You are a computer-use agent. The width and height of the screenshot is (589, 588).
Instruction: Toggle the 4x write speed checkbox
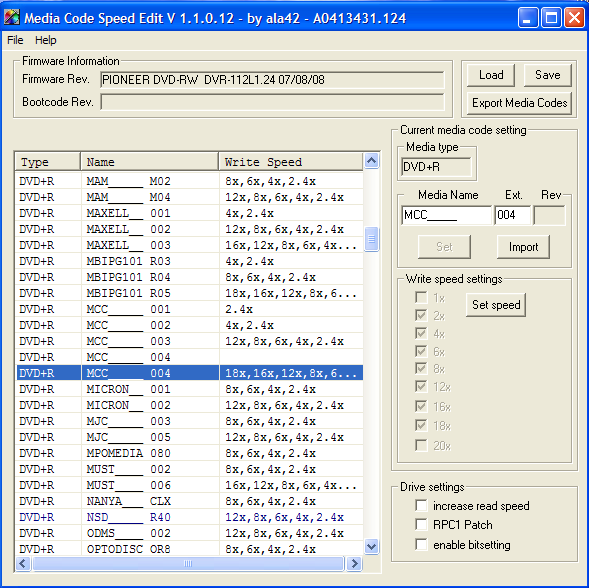click(421, 333)
